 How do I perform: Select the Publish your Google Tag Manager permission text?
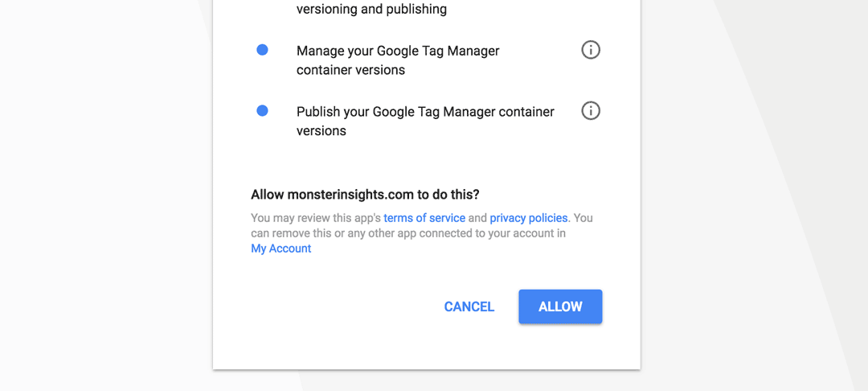[x=425, y=121]
